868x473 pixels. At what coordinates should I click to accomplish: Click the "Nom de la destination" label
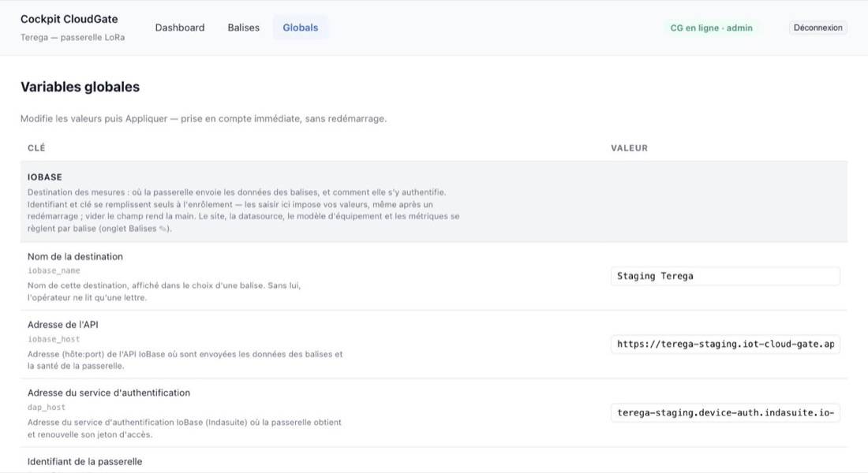(75, 257)
